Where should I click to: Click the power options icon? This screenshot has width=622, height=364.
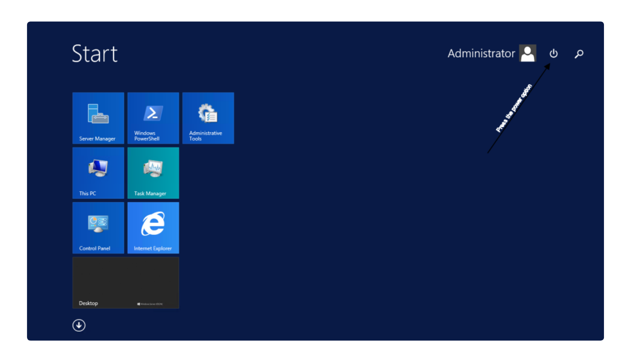(x=554, y=53)
